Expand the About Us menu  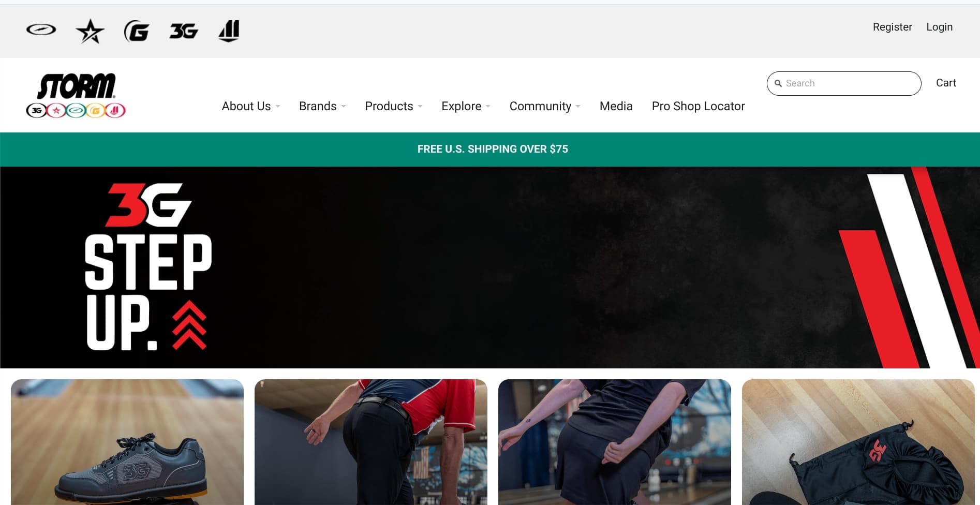click(251, 106)
